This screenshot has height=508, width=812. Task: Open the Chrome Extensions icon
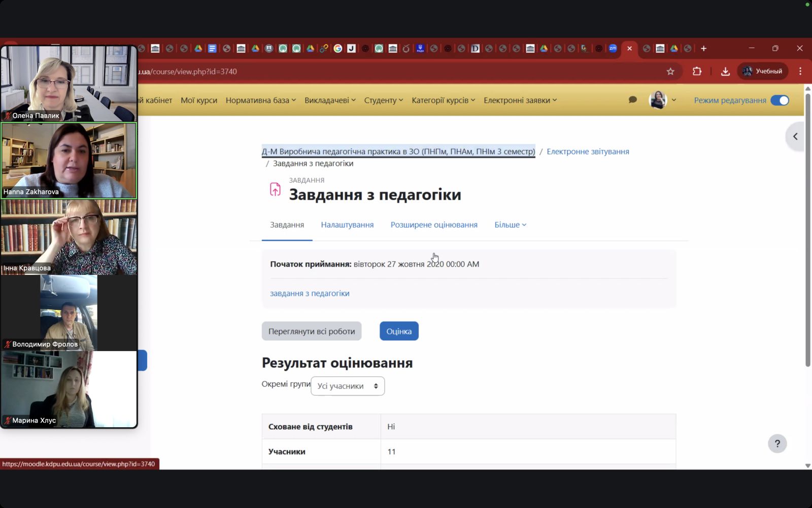[x=697, y=71]
